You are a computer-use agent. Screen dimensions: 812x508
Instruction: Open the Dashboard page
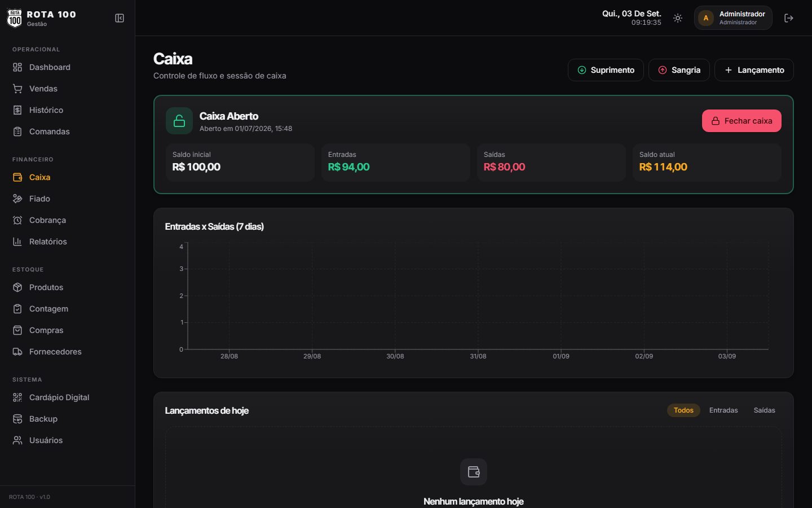(x=68, y=67)
